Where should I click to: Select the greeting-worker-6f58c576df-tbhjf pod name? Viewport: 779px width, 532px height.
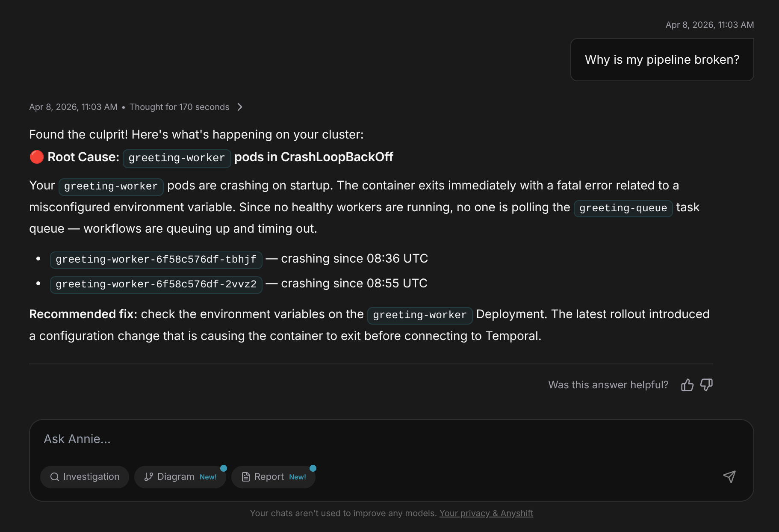(156, 259)
